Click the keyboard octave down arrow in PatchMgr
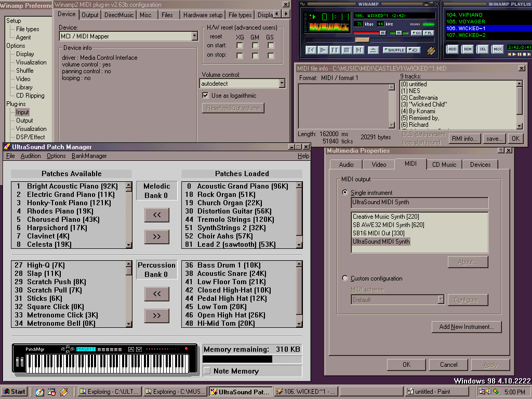The width and height of the screenshot is (532, 399). coord(139,349)
